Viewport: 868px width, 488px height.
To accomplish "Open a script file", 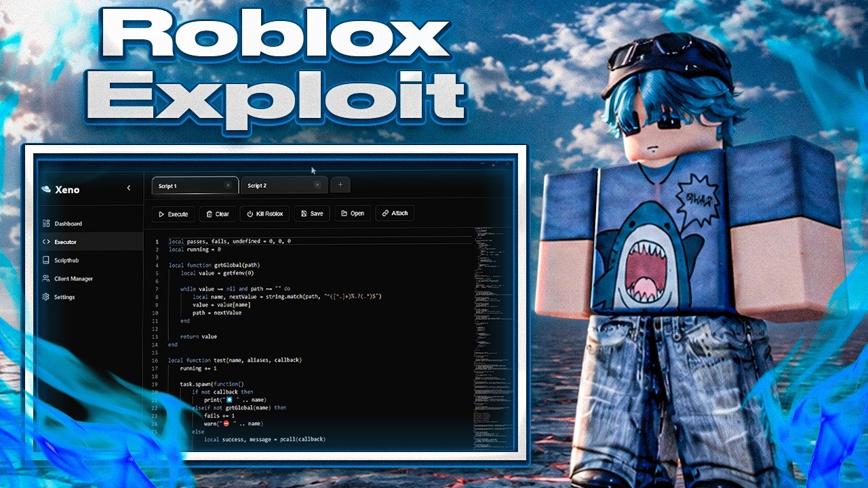I will (x=353, y=213).
